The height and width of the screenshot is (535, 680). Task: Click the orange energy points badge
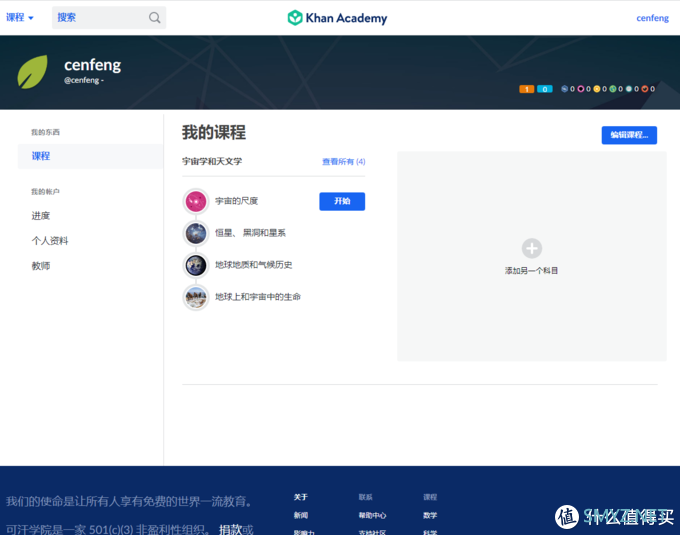coord(526,89)
